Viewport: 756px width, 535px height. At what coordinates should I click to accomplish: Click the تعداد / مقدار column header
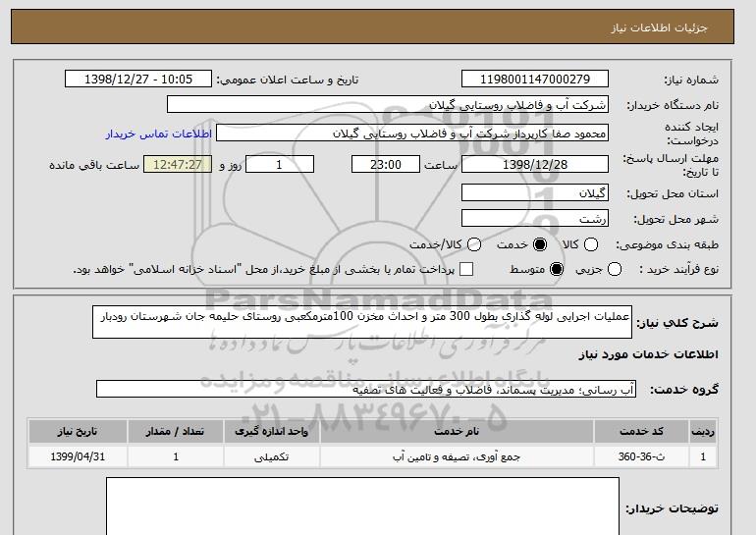coord(176,431)
